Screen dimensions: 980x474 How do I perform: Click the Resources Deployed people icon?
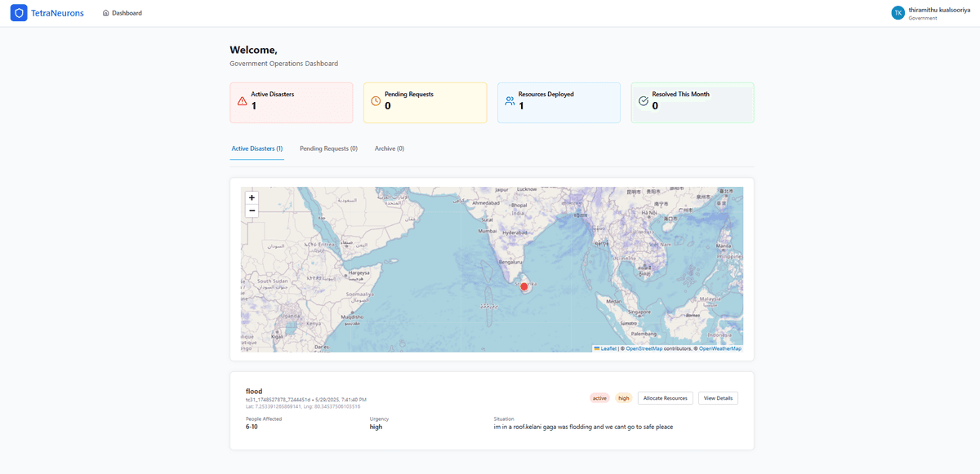[510, 101]
